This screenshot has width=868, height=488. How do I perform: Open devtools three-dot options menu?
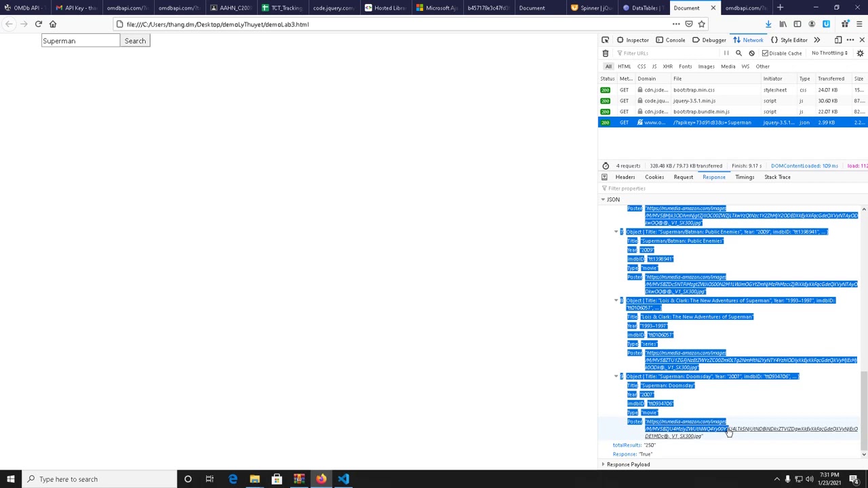pyautogui.click(x=850, y=40)
